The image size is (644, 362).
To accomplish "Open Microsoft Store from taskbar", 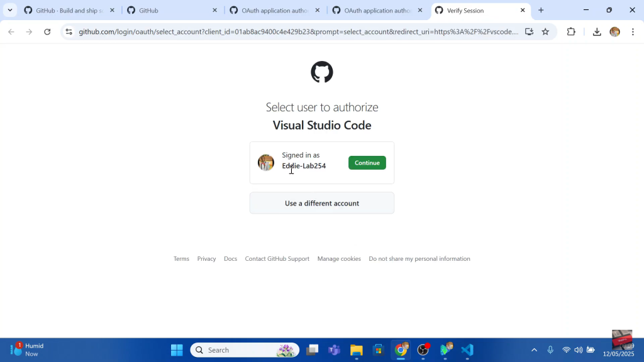I will [378, 350].
